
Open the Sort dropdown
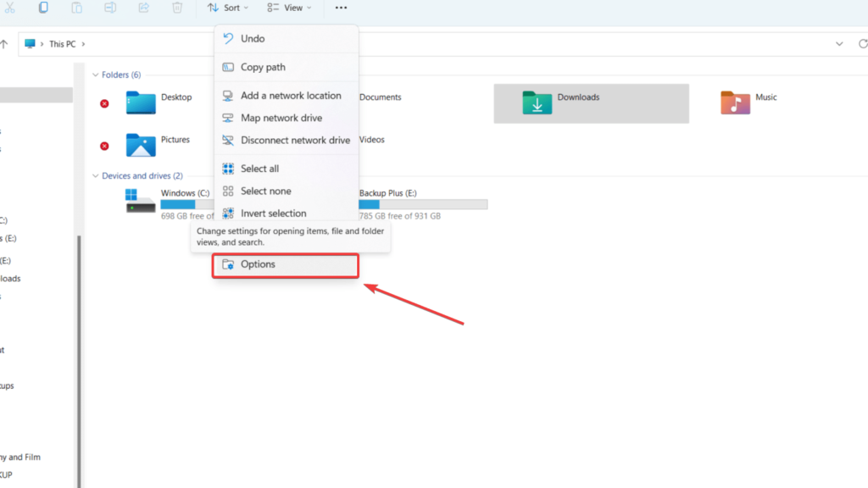click(x=227, y=8)
